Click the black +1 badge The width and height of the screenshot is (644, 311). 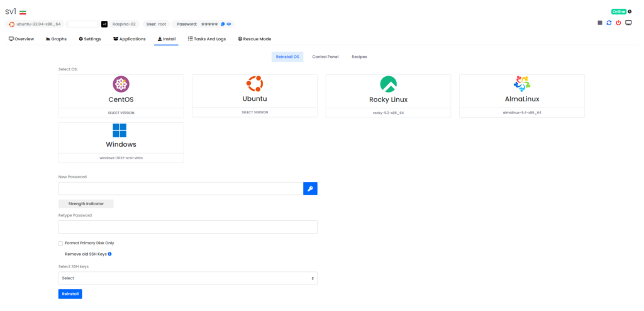[x=104, y=25]
